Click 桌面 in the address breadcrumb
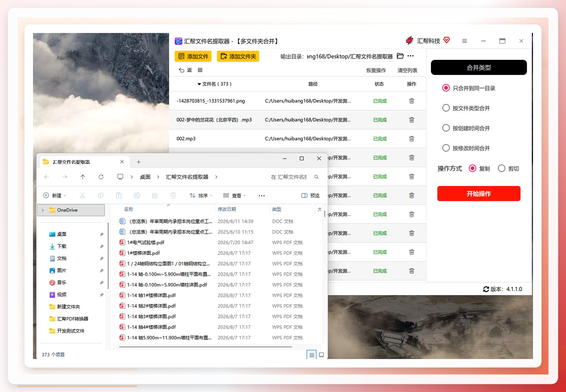Screen dimensions: 566x392 click(x=145, y=177)
